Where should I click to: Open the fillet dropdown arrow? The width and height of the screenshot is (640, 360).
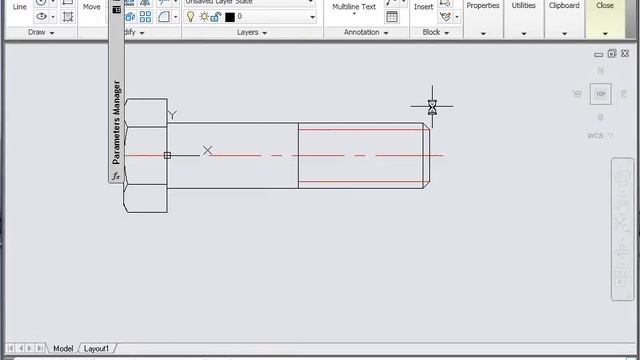coord(176,17)
